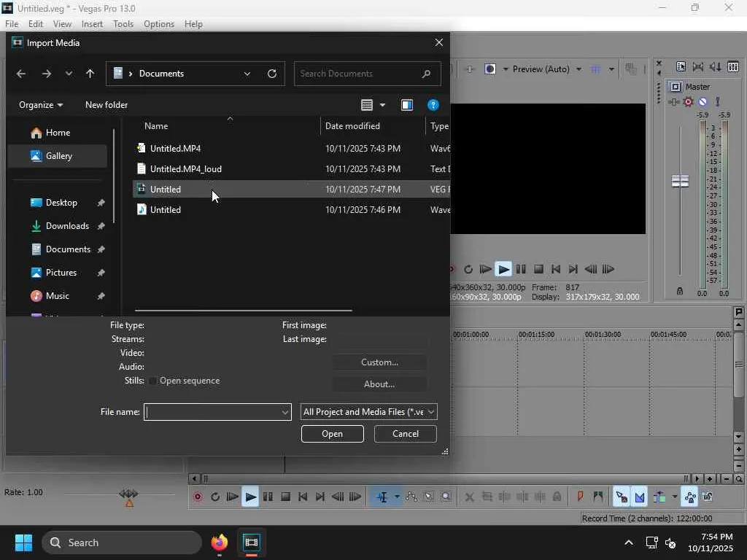
Task: Step to next frame in Video Preview
Action: 608,270
